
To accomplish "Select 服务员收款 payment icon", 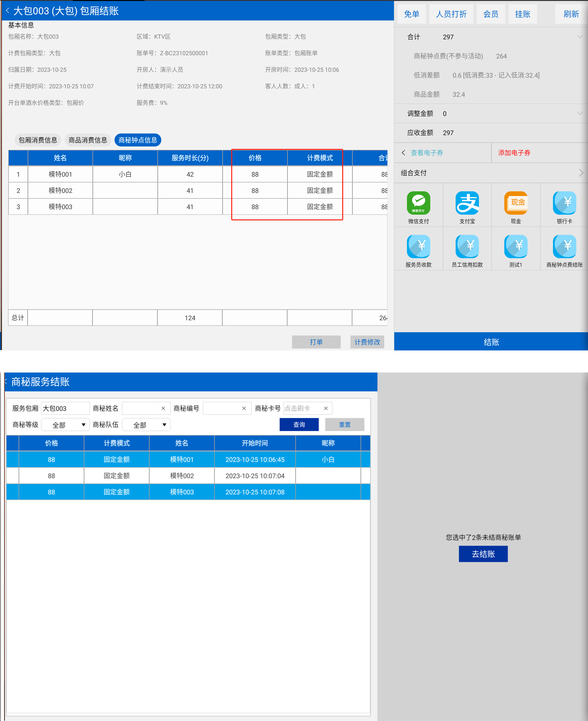I will (418, 247).
